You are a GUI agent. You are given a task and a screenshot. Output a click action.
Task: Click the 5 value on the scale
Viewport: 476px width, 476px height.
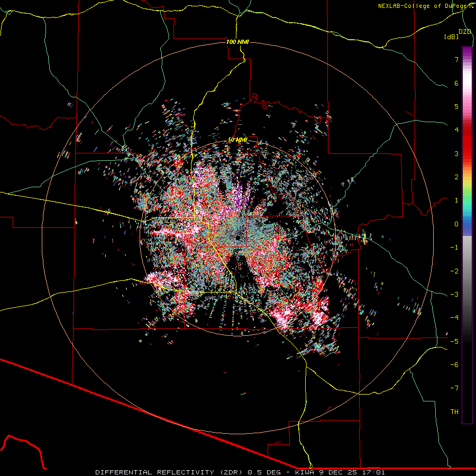(456, 106)
